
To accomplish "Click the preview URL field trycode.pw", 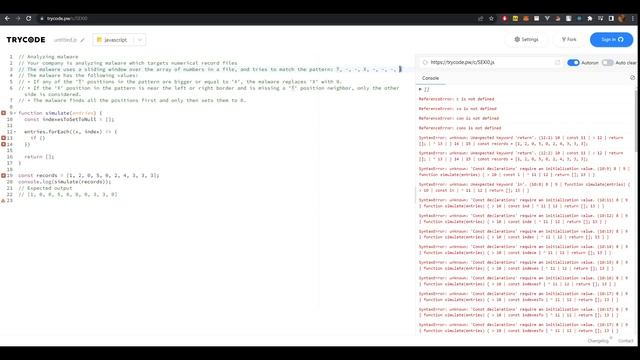I will tap(491, 62).
